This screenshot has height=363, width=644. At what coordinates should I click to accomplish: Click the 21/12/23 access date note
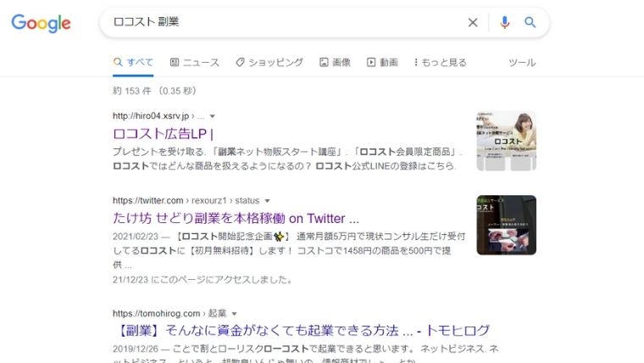coord(203,280)
